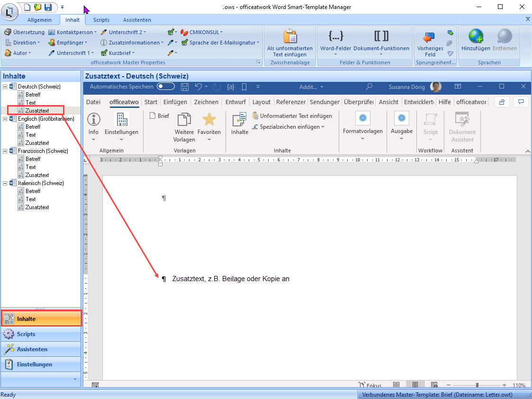
Task: Click the bookmark icon in Word title bar
Action: point(244,87)
